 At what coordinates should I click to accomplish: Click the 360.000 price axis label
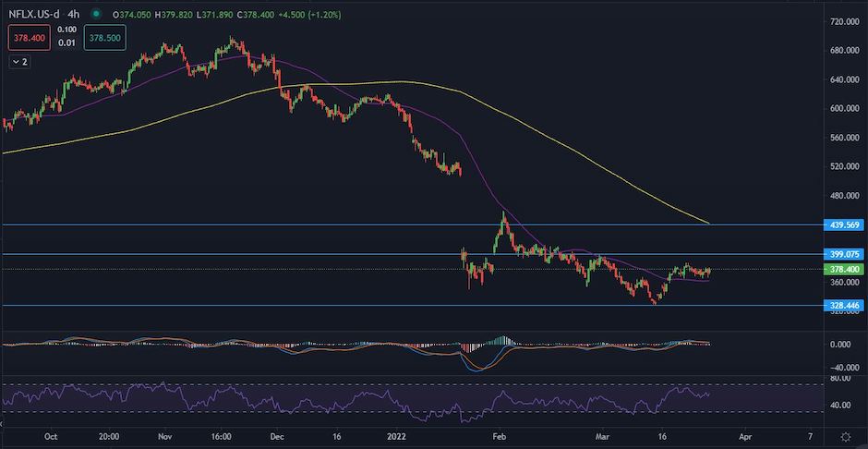(845, 283)
